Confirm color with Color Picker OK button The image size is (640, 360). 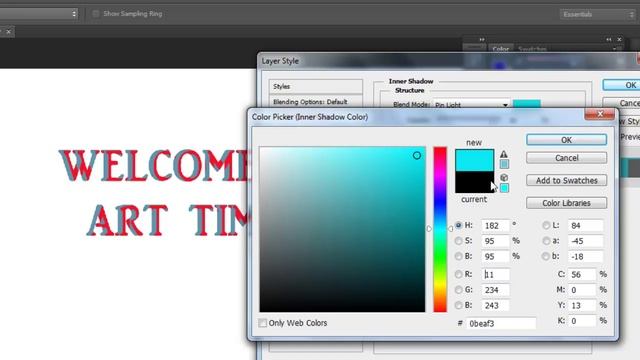click(x=566, y=140)
